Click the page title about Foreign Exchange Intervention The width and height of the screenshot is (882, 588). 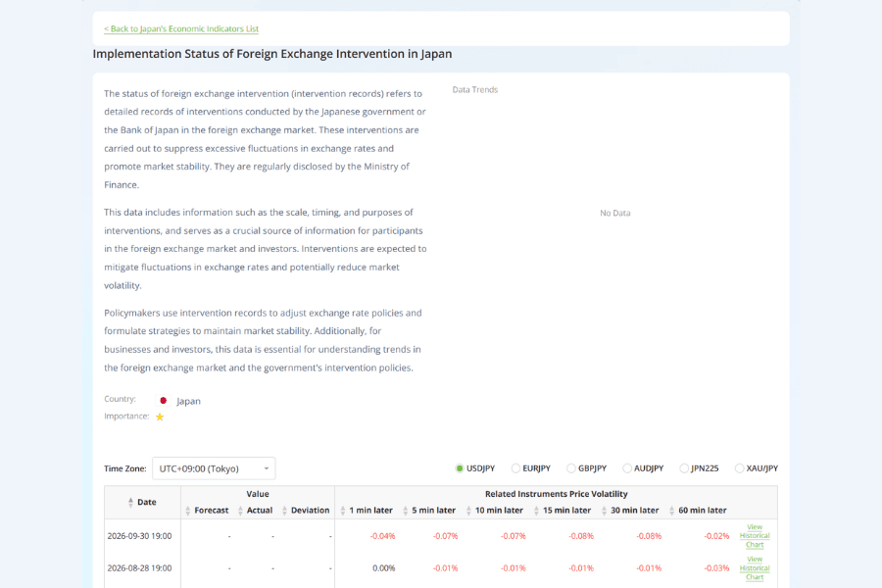coord(272,54)
